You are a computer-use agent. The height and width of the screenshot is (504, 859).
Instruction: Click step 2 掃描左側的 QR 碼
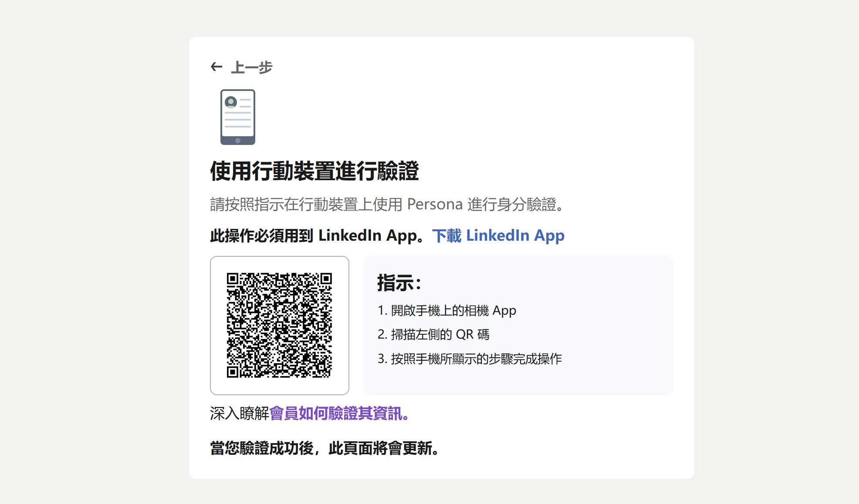pos(433,335)
